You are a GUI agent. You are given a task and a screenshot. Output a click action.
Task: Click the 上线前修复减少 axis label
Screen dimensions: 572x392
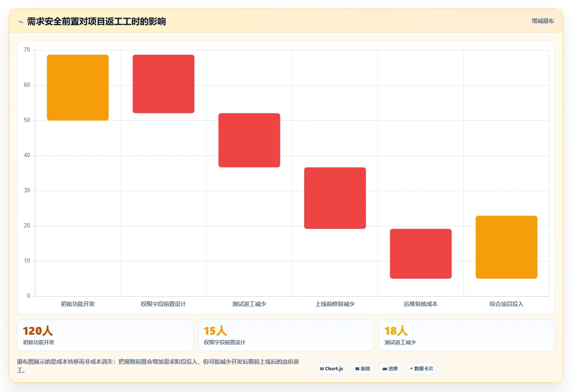click(335, 304)
